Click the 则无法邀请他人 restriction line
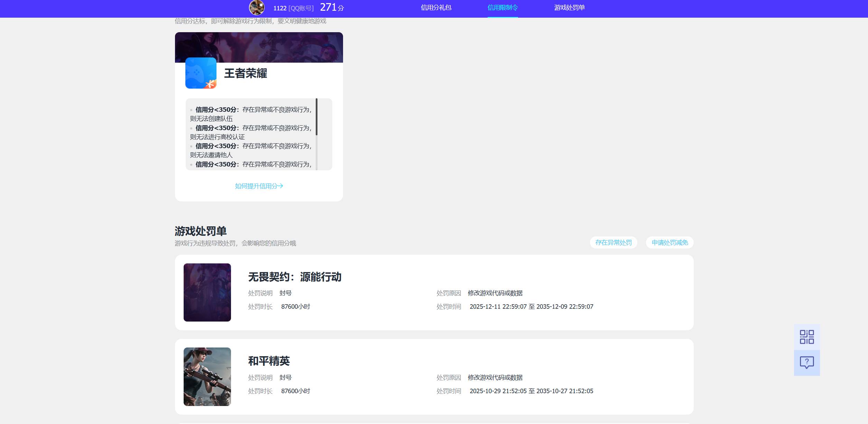This screenshot has height=424, width=868. (x=211, y=155)
